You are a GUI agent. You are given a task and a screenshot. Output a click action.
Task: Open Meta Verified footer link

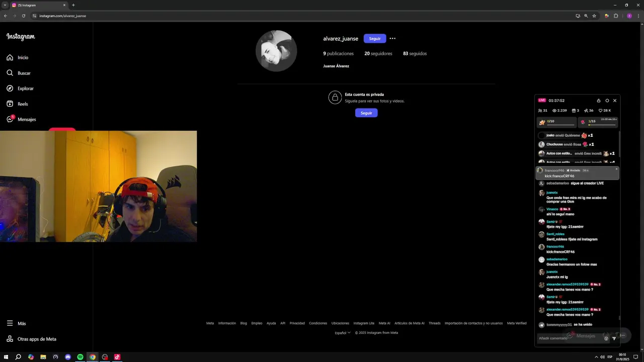click(517, 323)
